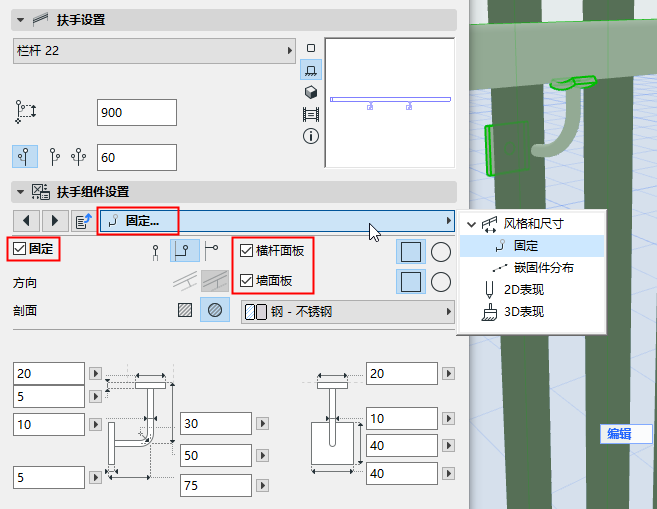The height and width of the screenshot is (509, 657).
Task: Select the vertical post fixing type icon
Action: [x=155, y=253]
